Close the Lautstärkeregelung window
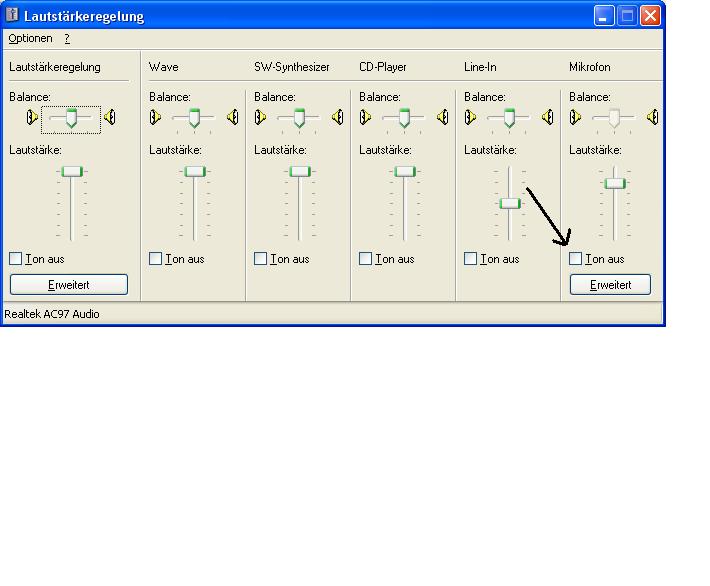This screenshot has height=586, width=710. (650, 16)
